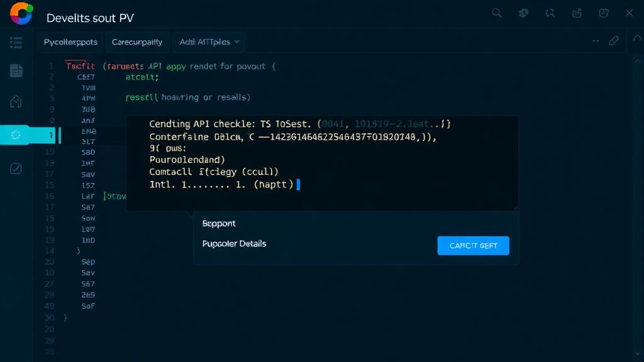Open the list menu icon in sidebar

point(16,43)
